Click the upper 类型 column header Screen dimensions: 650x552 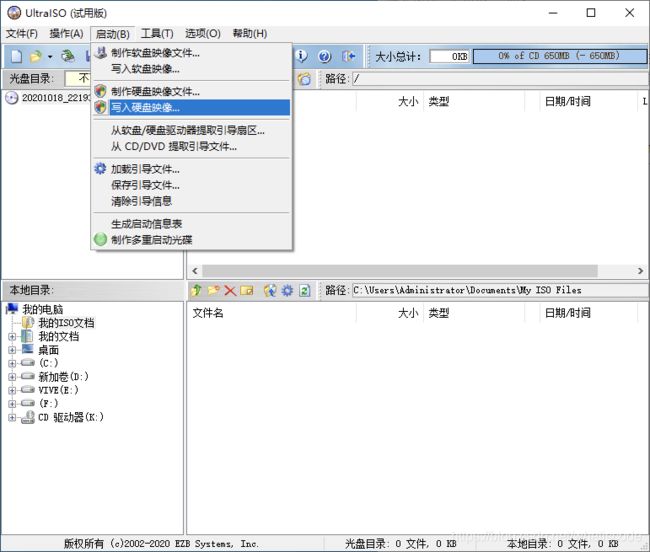[474, 102]
